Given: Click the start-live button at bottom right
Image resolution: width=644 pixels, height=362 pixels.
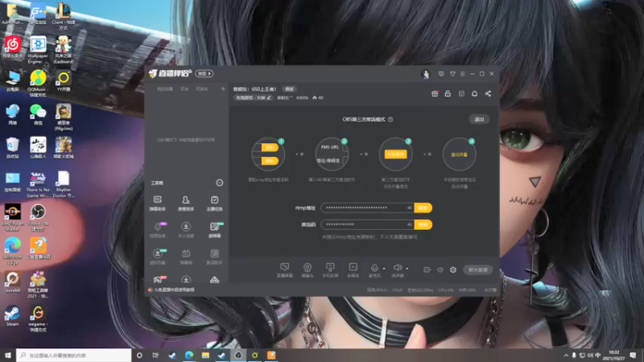Looking at the screenshot, I should [x=477, y=269].
